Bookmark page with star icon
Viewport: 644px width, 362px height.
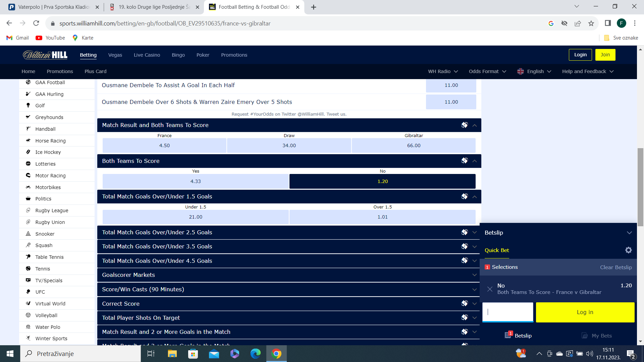click(x=591, y=23)
